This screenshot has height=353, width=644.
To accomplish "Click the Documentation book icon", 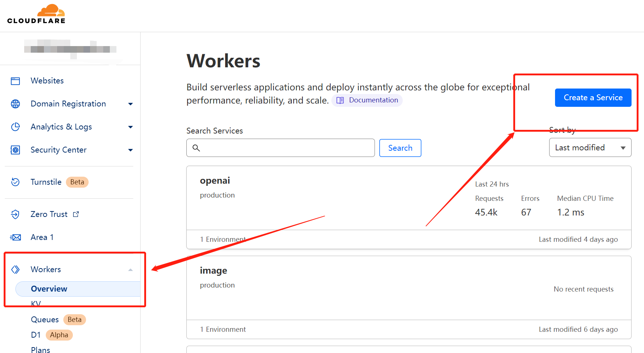I will tap(340, 100).
